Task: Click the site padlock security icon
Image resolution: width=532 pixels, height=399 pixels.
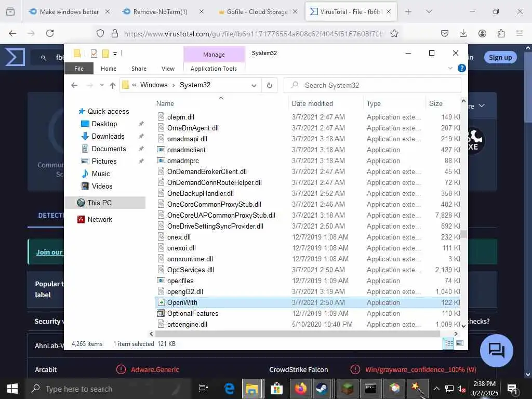Action: pos(115,33)
